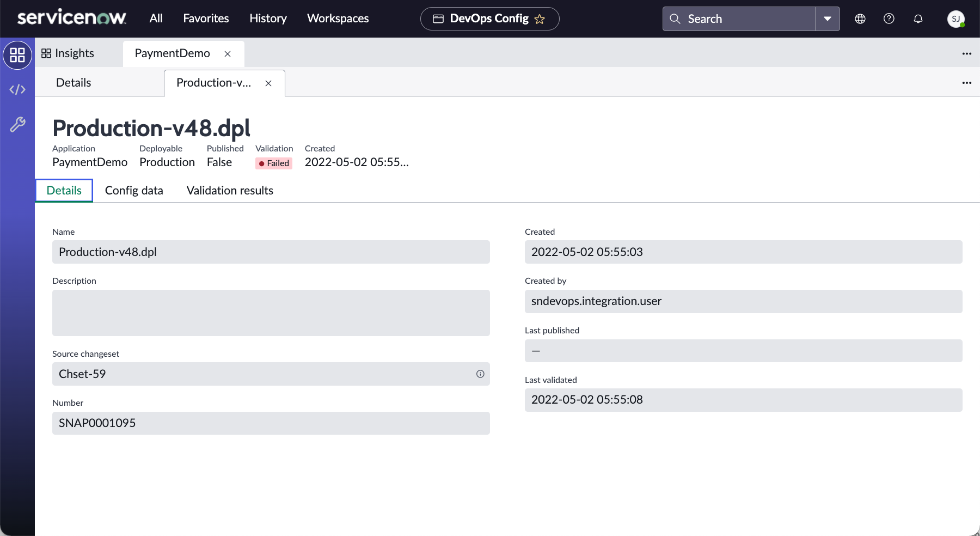Click the Failed validation badge
980x536 pixels.
[274, 163]
